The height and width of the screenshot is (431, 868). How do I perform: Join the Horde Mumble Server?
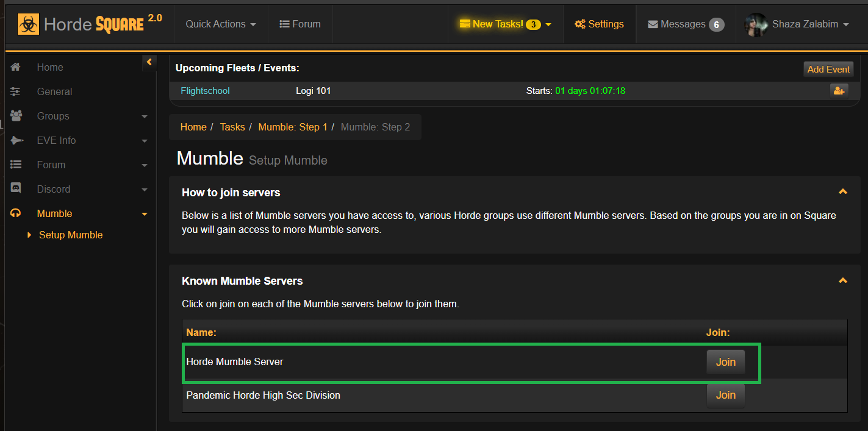[725, 362]
